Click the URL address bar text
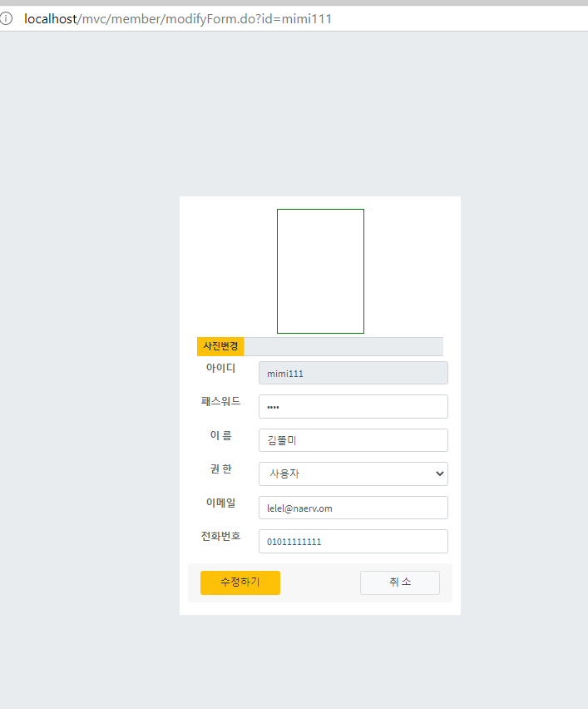Image resolution: width=588 pixels, height=709 pixels. pos(178,19)
